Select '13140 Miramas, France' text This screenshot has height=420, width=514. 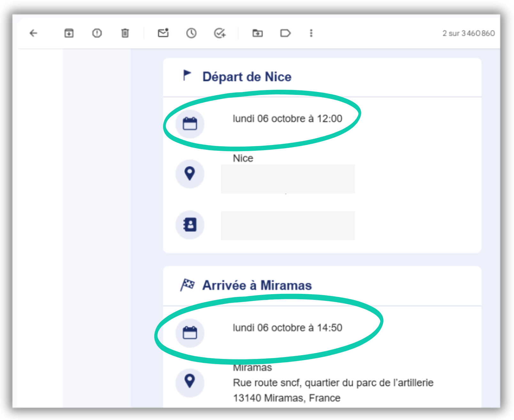(x=287, y=398)
